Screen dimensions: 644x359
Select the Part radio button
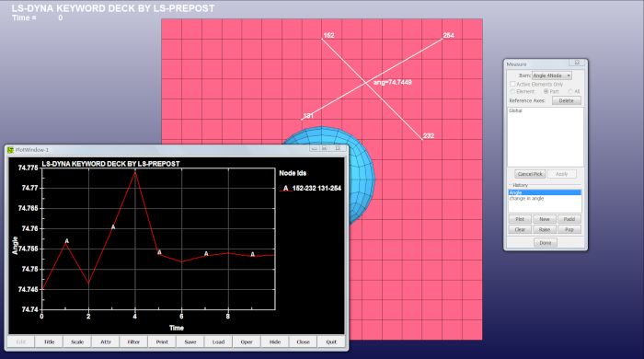click(x=546, y=91)
